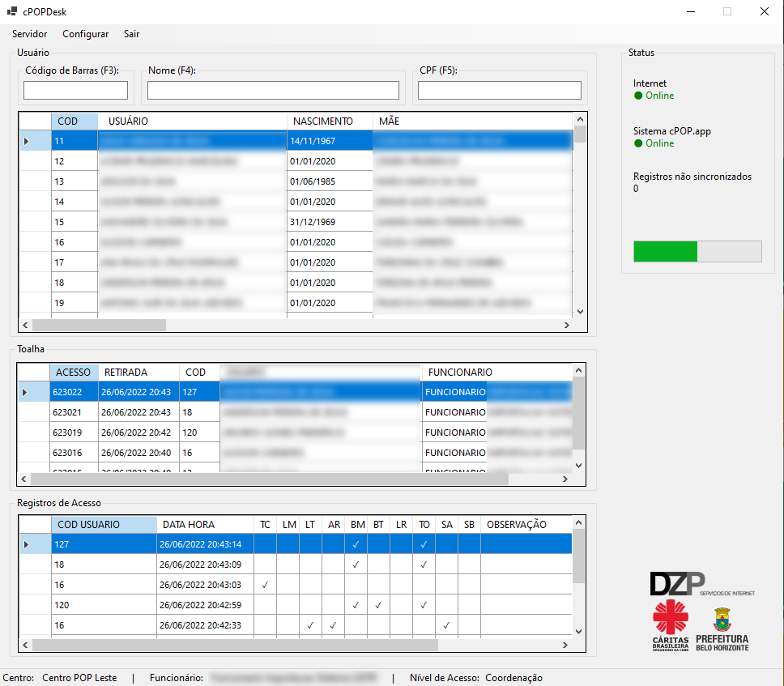Click the row selector arrow for access 623022

(27, 392)
